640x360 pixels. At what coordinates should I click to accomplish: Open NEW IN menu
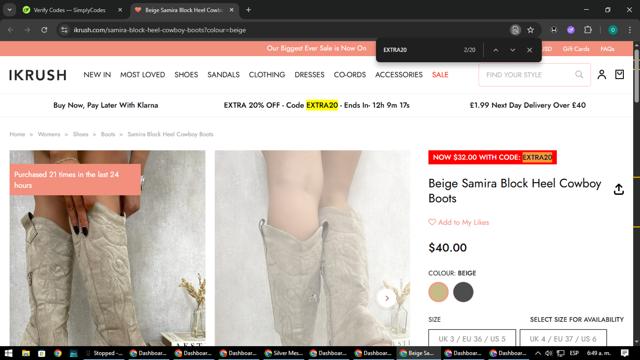[97, 75]
